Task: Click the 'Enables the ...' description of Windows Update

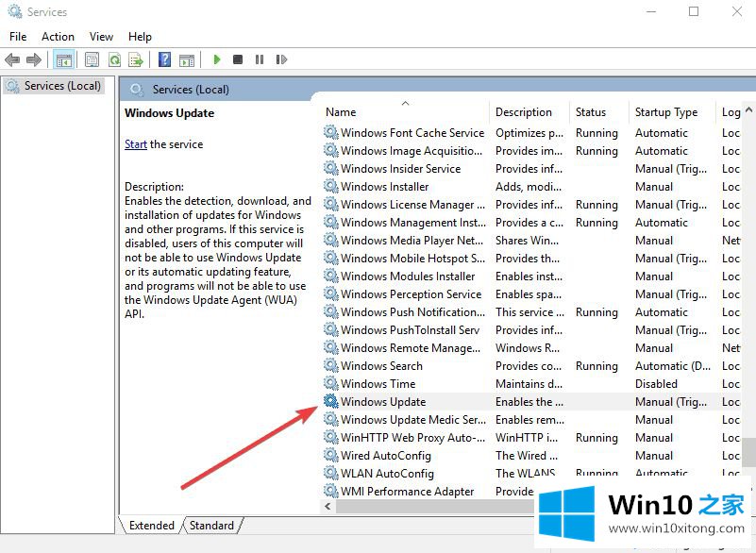Action: [529, 402]
